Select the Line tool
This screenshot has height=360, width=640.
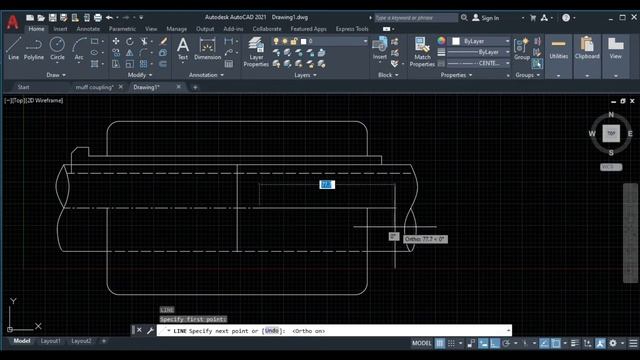click(13, 49)
